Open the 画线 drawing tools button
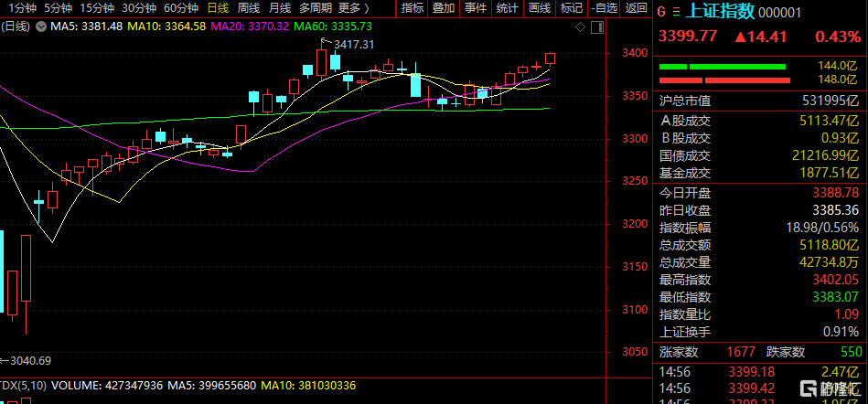Viewport: 868px width, 404px height. (539, 8)
